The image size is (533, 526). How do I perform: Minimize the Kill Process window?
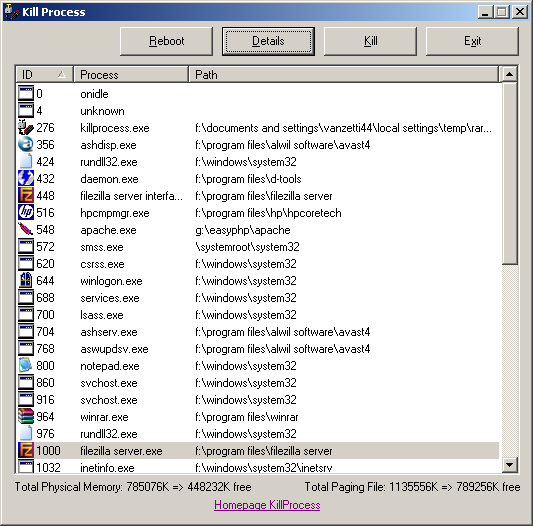485,12
